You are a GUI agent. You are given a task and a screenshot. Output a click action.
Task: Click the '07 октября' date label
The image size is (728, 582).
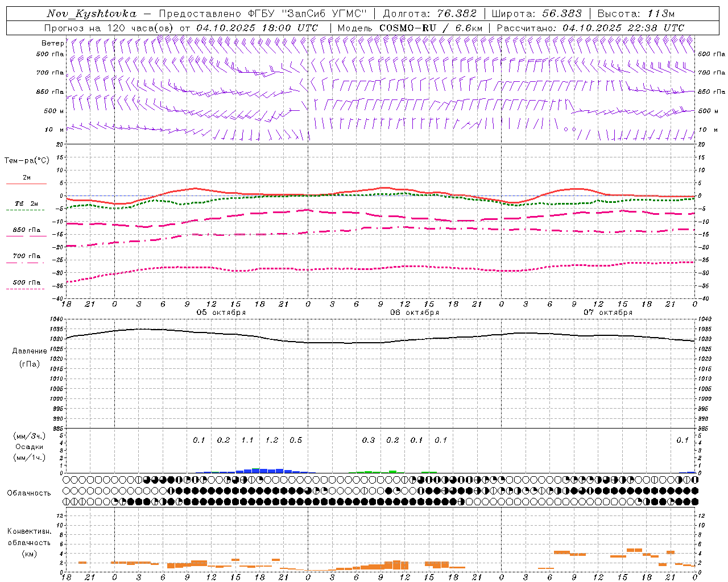pyautogui.click(x=608, y=313)
